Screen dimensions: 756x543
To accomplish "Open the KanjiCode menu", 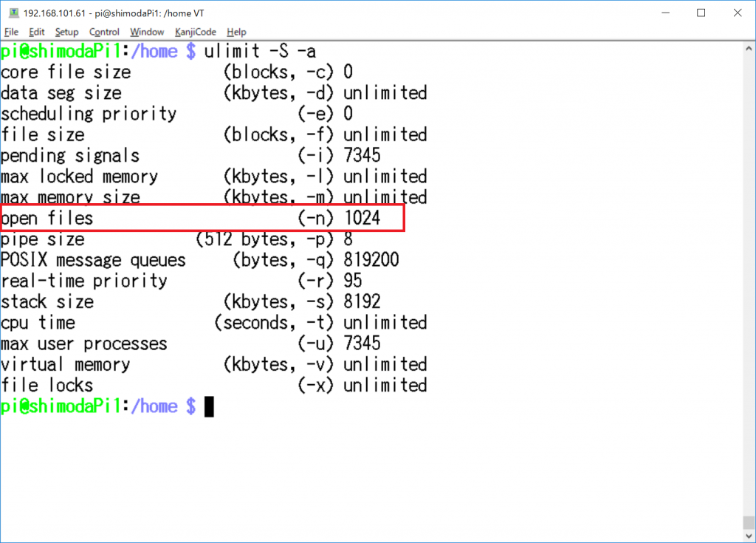I will (x=195, y=32).
